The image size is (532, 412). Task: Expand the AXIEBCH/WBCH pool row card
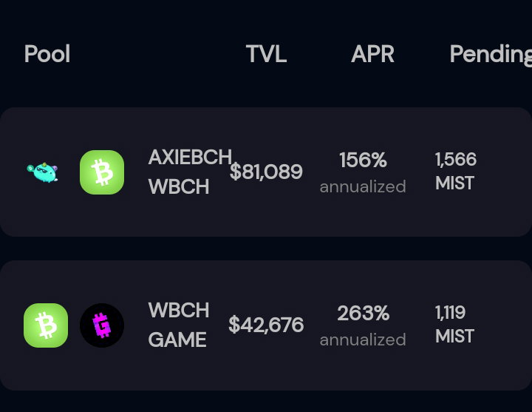[x=266, y=172]
